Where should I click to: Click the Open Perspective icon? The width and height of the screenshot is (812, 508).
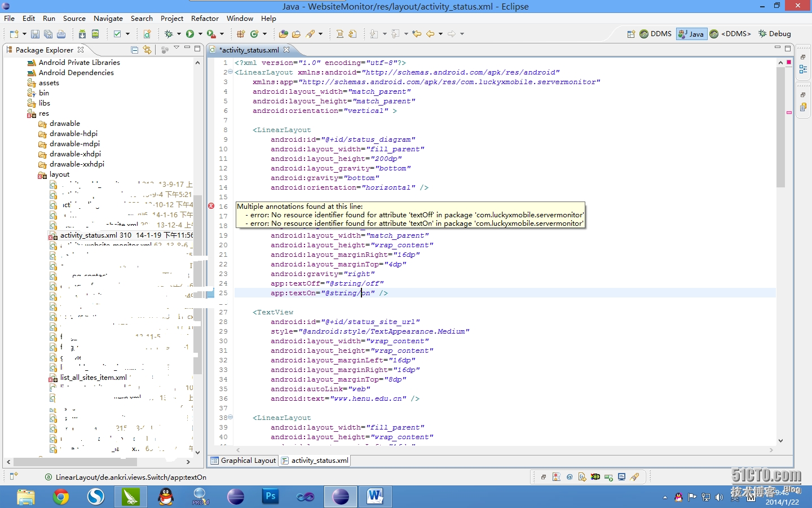click(x=631, y=34)
